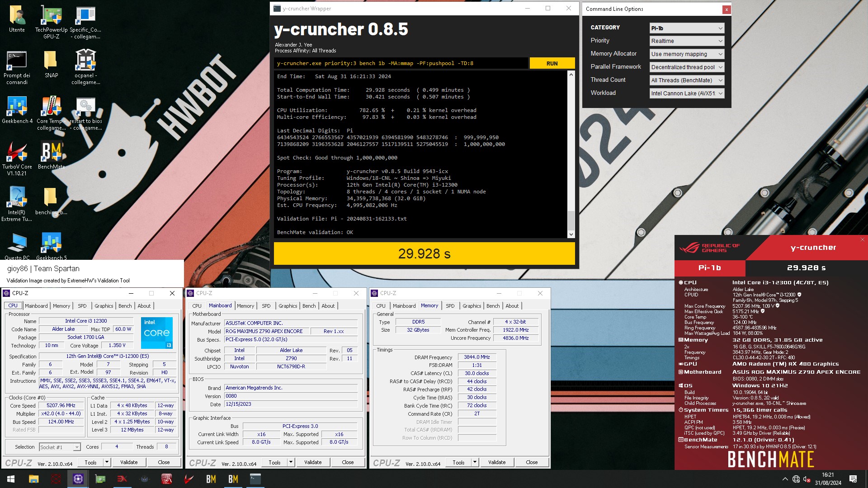Click the taskbar clock showing 16:21
Viewport: 868px width, 488px height.
coord(828,479)
